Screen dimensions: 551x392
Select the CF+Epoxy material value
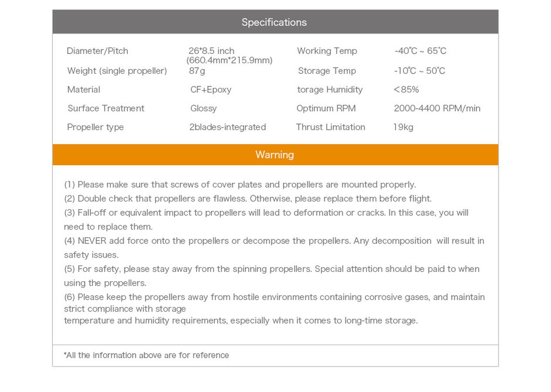pyautogui.click(x=211, y=90)
